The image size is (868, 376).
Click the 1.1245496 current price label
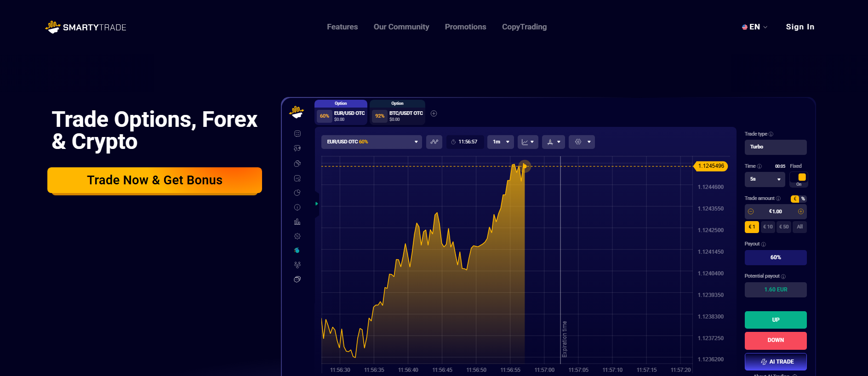pos(711,166)
